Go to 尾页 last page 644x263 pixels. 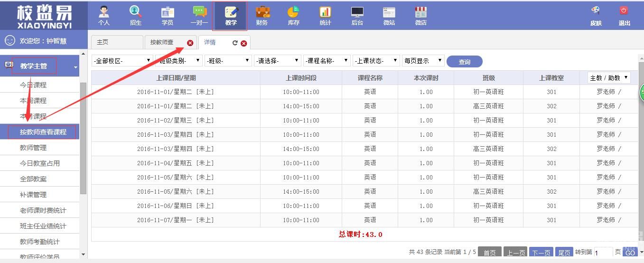[564, 253]
